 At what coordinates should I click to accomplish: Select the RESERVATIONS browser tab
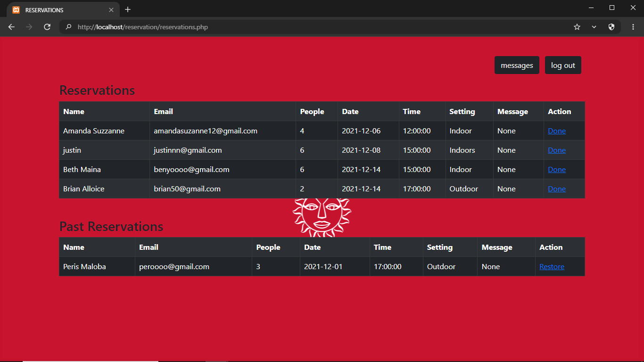pos(63,10)
